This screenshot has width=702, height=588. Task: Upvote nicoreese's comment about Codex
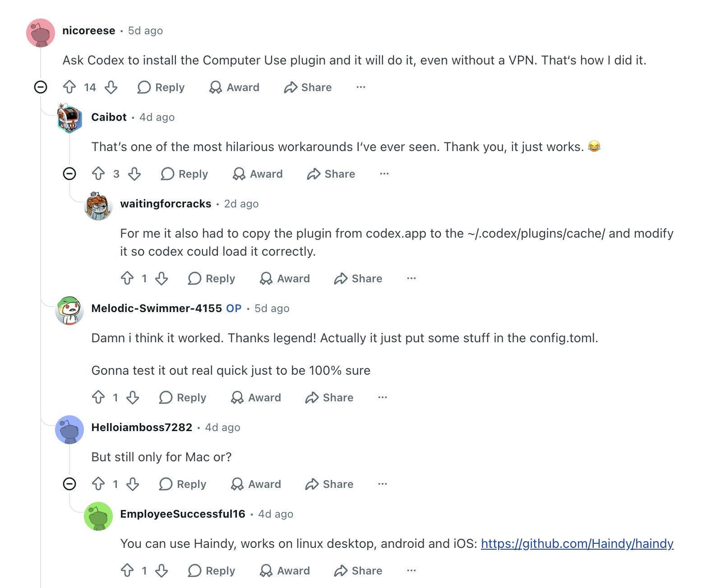click(x=69, y=87)
